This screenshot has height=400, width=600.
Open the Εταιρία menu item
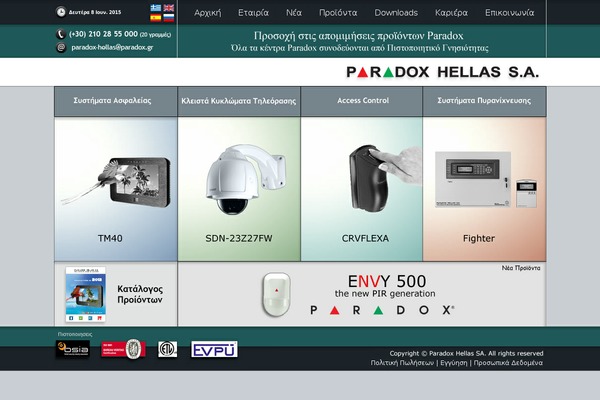point(253,13)
